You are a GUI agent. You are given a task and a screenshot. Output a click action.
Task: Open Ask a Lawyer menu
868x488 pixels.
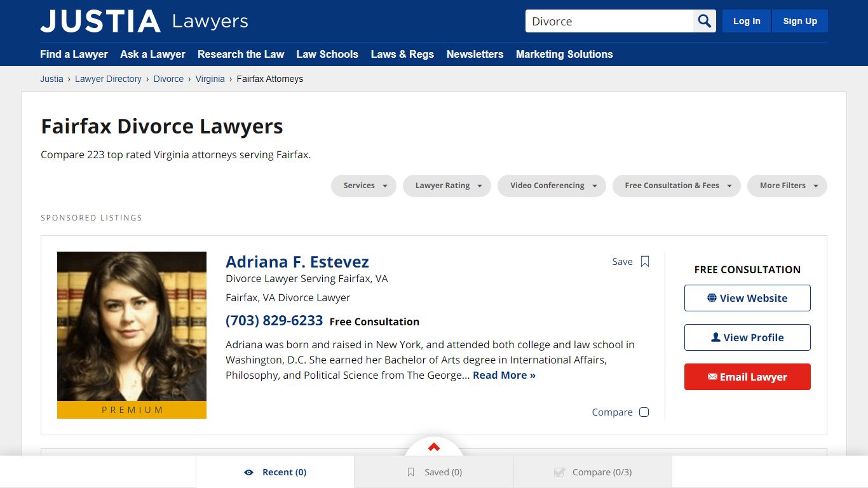(153, 54)
